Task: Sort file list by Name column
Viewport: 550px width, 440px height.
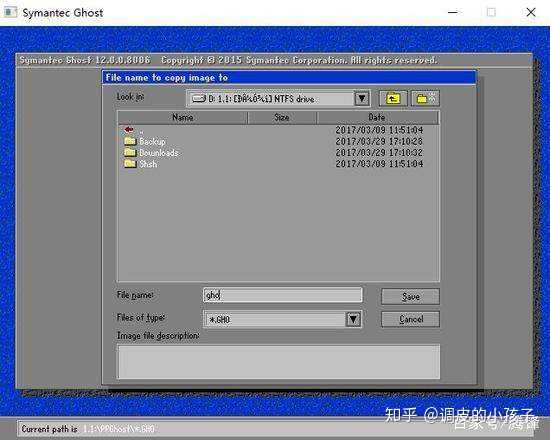Action: [x=183, y=118]
